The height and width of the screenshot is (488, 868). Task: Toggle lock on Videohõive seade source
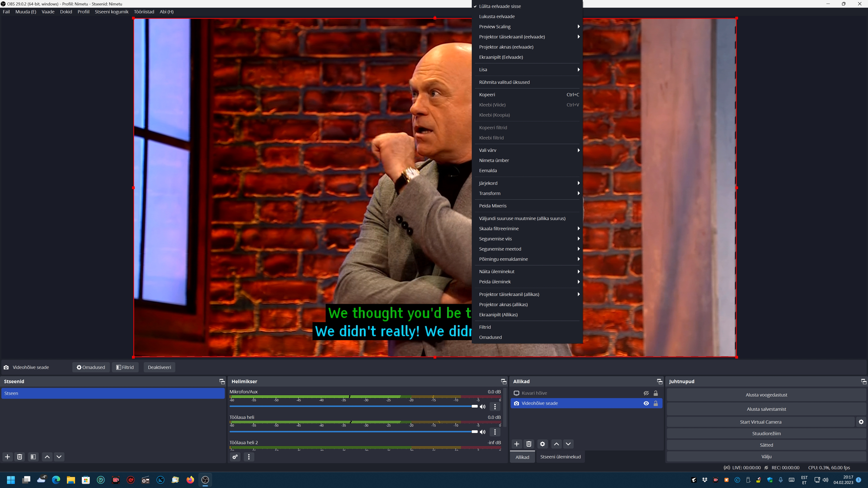click(x=655, y=403)
